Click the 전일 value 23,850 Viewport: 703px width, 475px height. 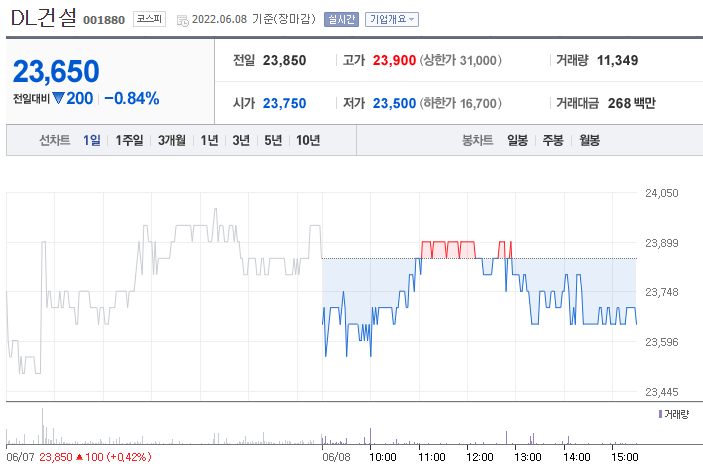[284, 61]
